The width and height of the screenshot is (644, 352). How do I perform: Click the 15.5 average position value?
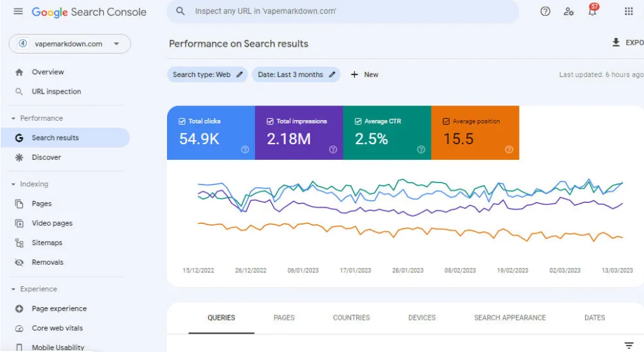click(x=458, y=139)
